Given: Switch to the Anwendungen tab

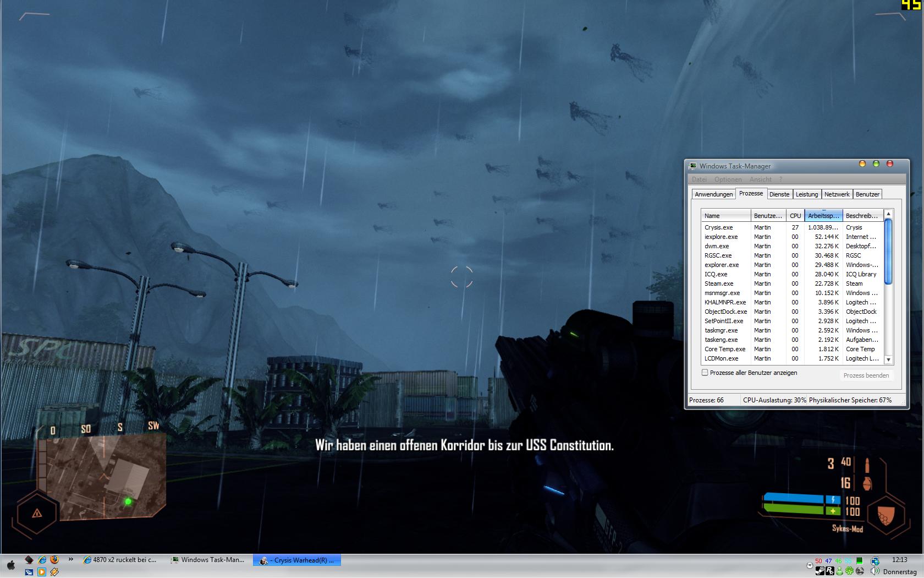Looking at the screenshot, I should pos(713,194).
